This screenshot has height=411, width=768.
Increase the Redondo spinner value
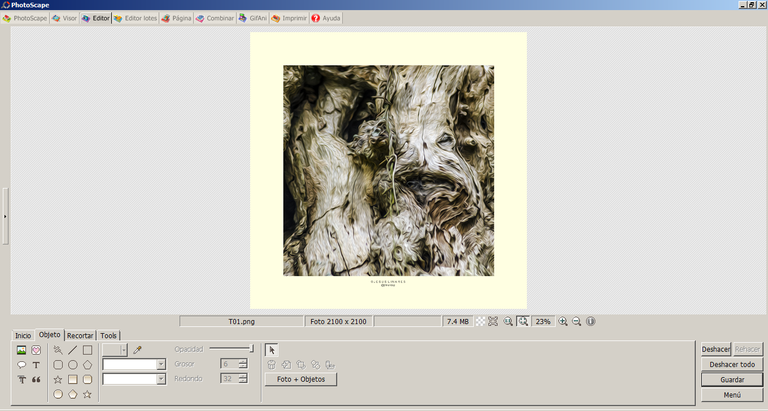pyautogui.click(x=243, y=376)
